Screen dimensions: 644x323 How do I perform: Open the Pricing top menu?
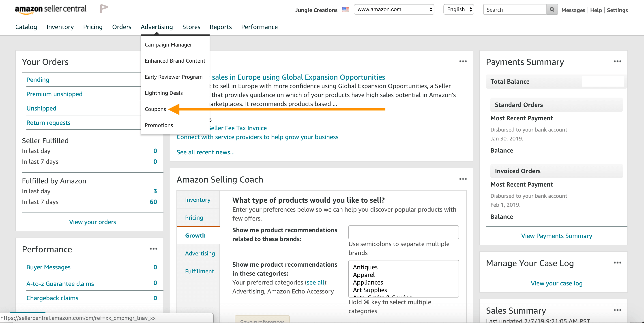[x=93, y=27]
